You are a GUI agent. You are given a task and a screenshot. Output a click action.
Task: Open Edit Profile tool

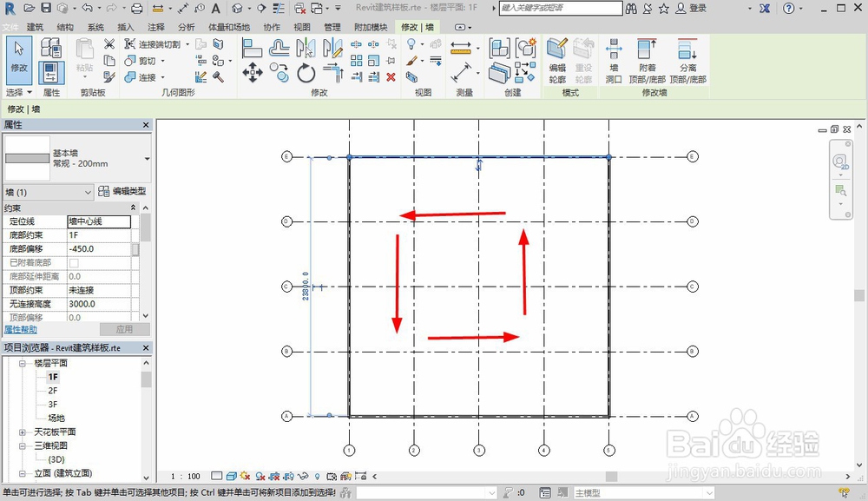(557, 61)
